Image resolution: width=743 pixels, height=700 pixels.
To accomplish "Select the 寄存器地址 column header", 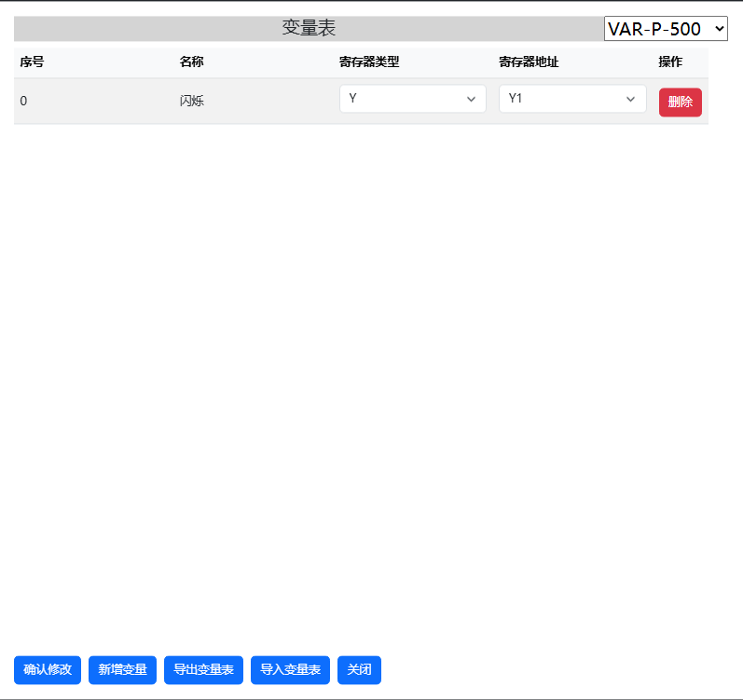I will [x=528, y=62].
